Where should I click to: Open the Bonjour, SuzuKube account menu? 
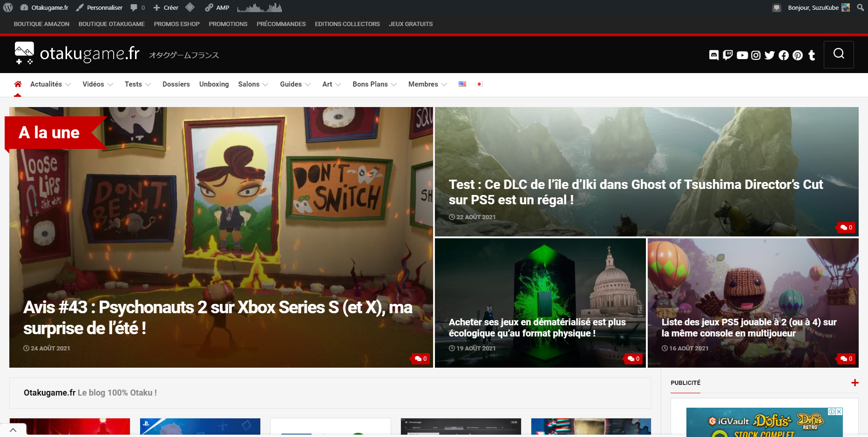(819, 7)
